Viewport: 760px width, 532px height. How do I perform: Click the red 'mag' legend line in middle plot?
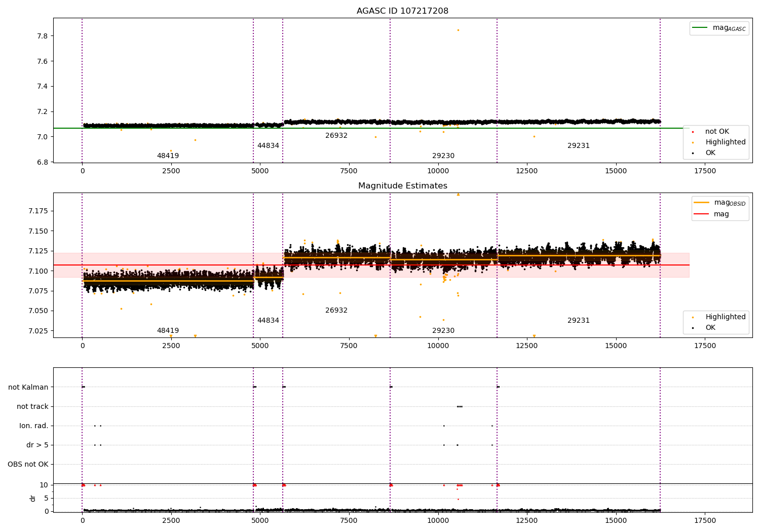tap(702, 214)
